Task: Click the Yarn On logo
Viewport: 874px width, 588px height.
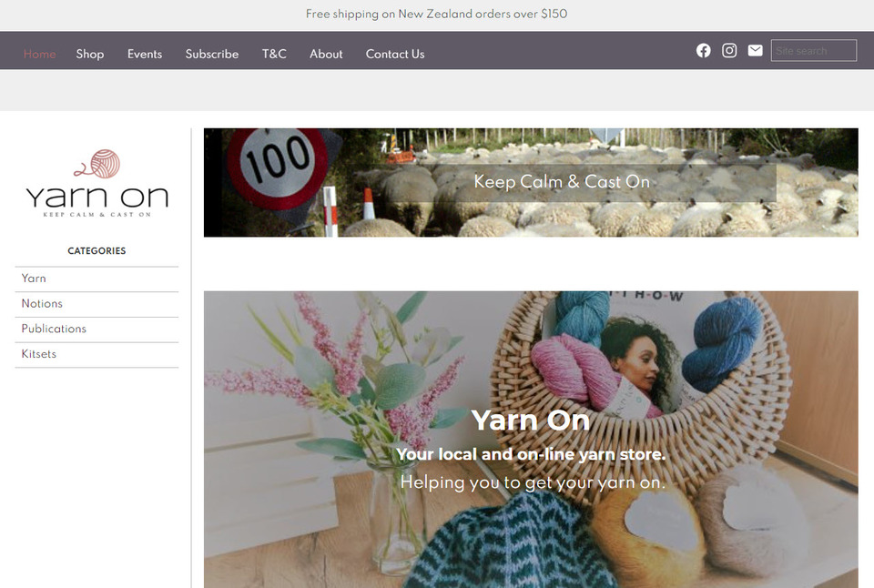Action: coord(97,183)
